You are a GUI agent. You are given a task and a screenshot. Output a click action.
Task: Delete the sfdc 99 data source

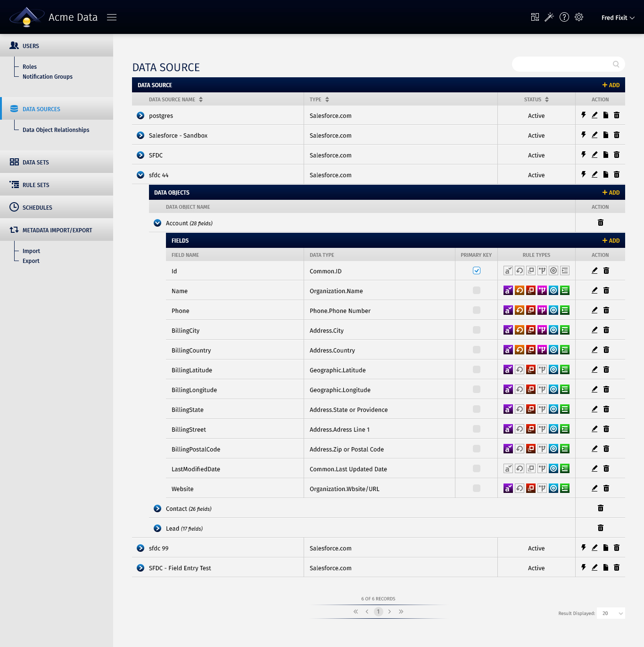[x=617, y=548]
